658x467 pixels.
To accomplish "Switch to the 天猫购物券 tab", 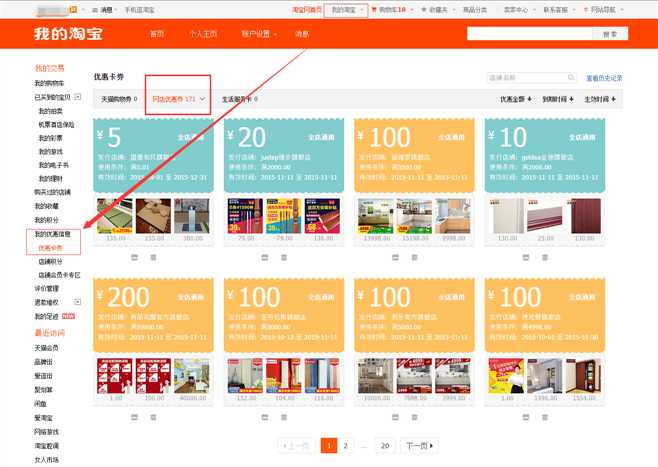I will (x=119, y=99).
